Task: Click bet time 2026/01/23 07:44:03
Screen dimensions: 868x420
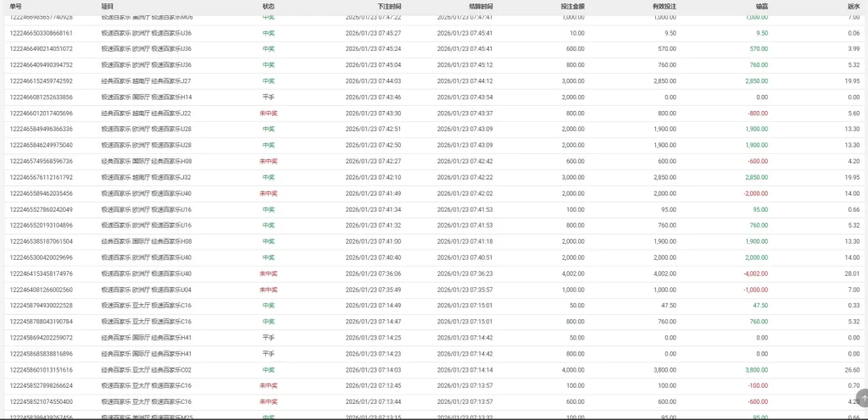Action: click(x=374, y=81)
